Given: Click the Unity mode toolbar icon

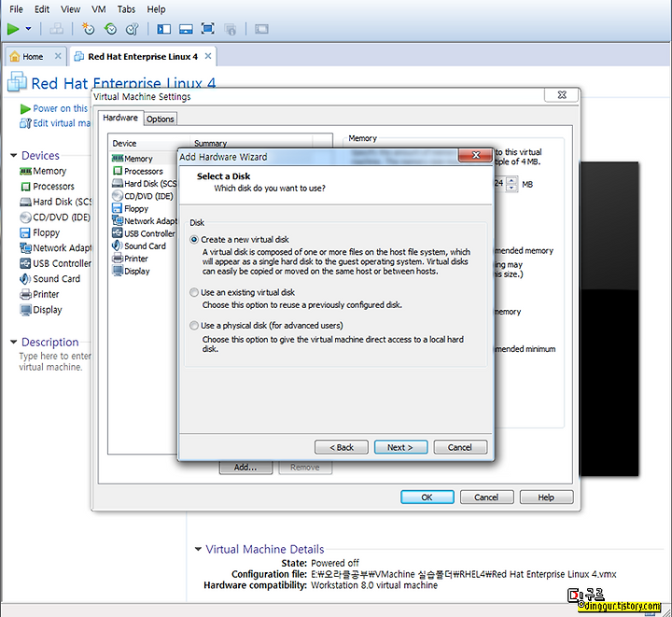Looking at the screenshot, I should (x=231, y=29).
